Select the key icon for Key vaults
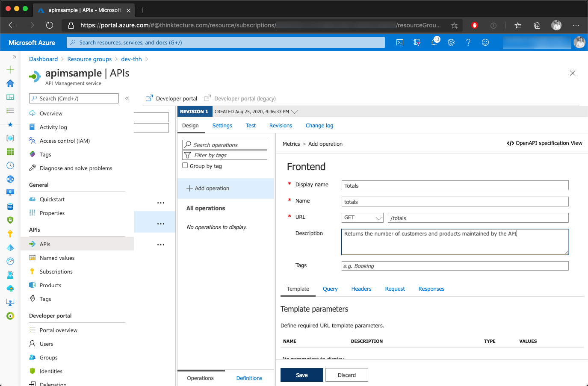This screenshot has width=588, height=386. pos(10,233)
